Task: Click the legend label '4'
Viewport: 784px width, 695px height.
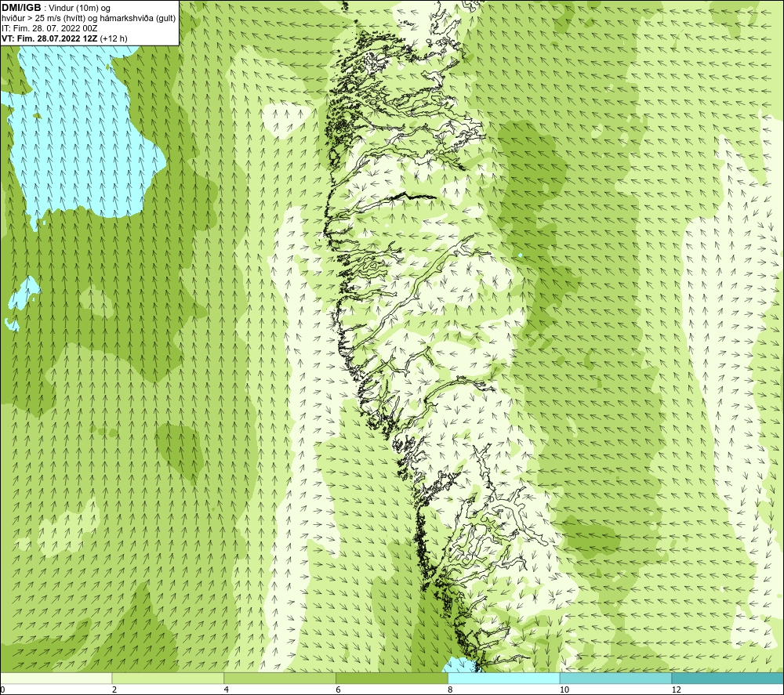Action: [x=227, y=690]
